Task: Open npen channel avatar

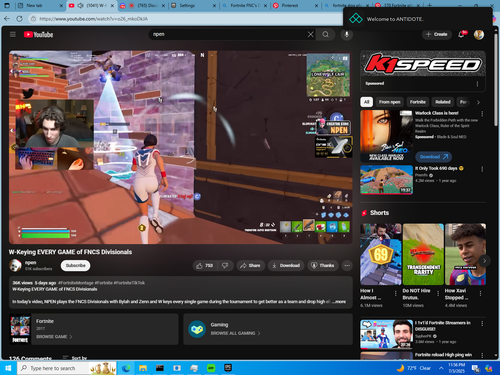Action: point(15,265)
